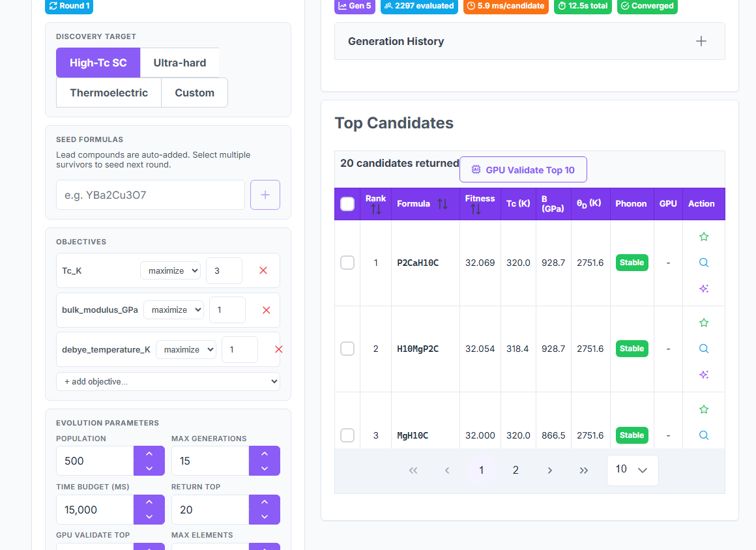Decrease Population value
Screen dimensions: 756x550
[x=149, y=469]
